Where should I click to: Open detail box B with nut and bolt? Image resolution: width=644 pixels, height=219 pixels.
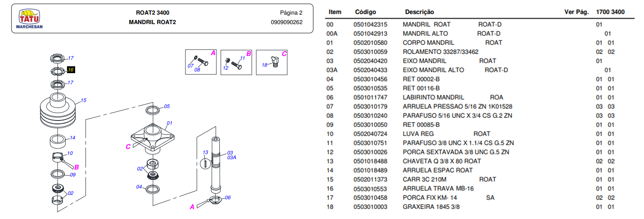(x=236, y=62)
